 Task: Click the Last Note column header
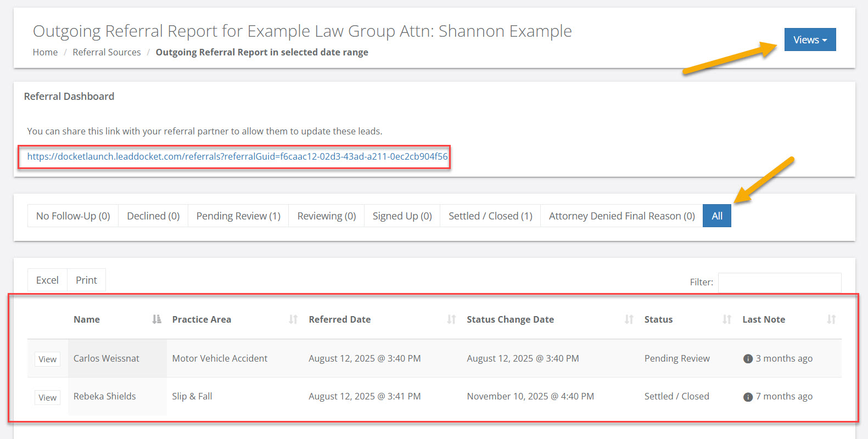[789, 319]
